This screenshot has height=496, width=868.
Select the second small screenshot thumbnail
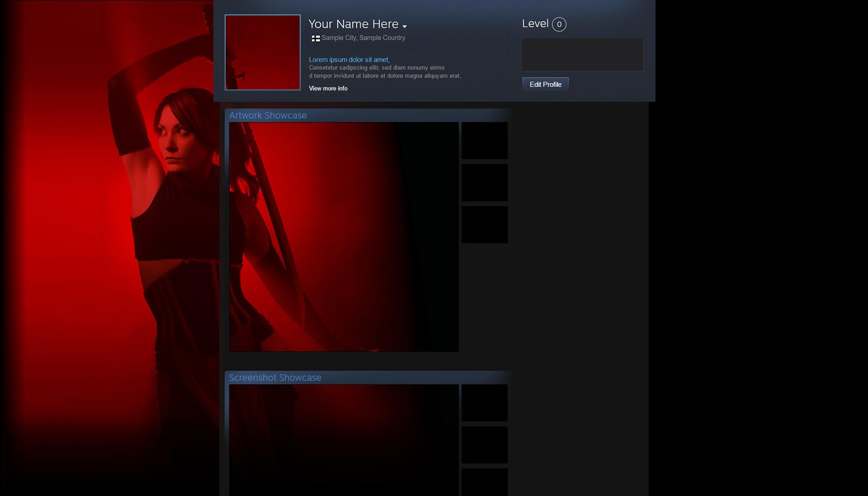484,445
